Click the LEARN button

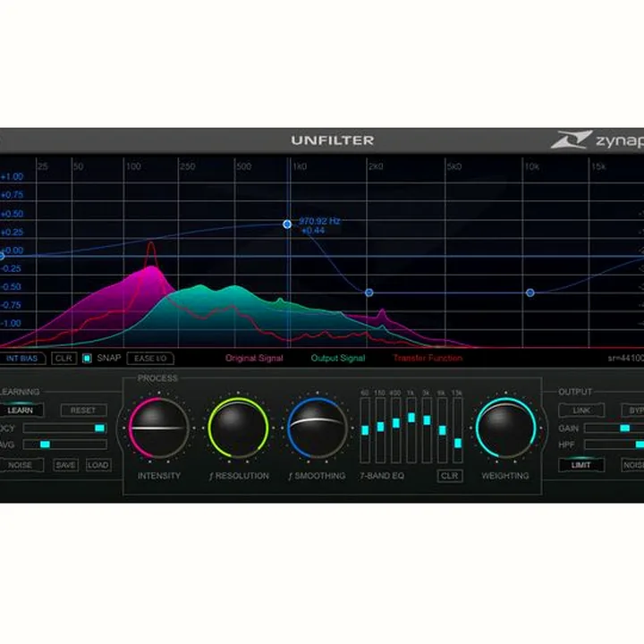21,411
